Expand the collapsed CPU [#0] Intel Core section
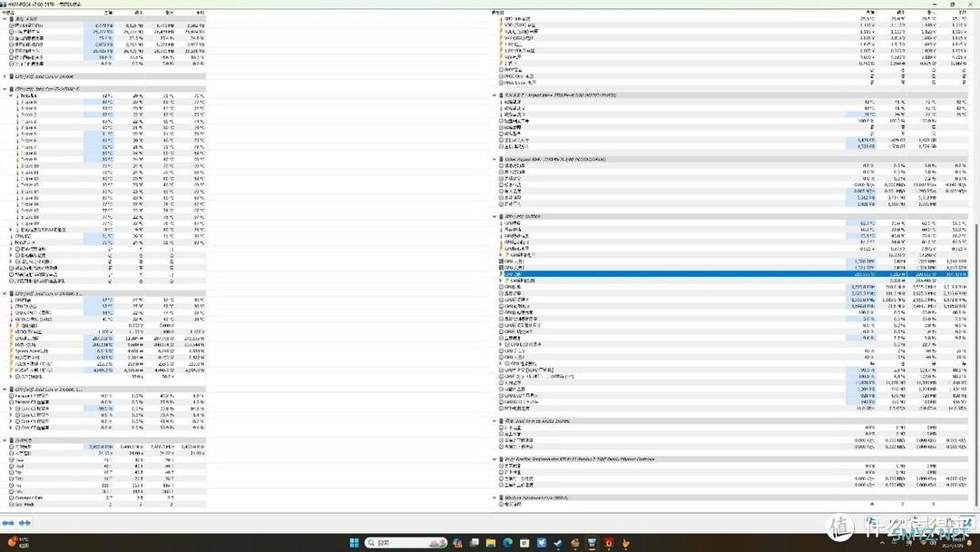This screenshot has width=980, height=552. (5, 76)
